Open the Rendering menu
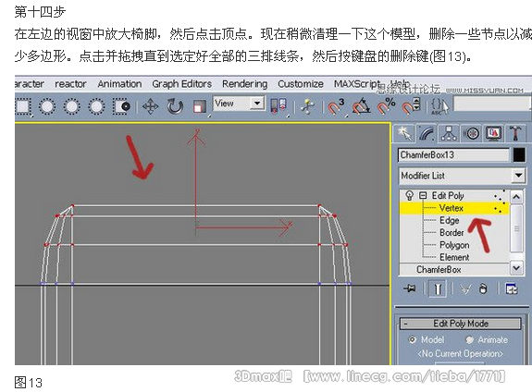The image size is (532, 392). pyautogui.click(x=244, y=84)
